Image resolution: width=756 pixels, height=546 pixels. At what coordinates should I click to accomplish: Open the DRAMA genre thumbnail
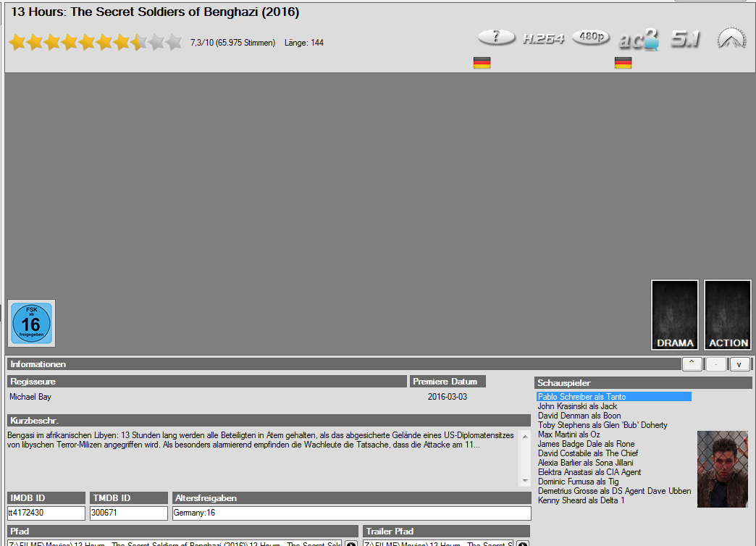coord(674,315)
